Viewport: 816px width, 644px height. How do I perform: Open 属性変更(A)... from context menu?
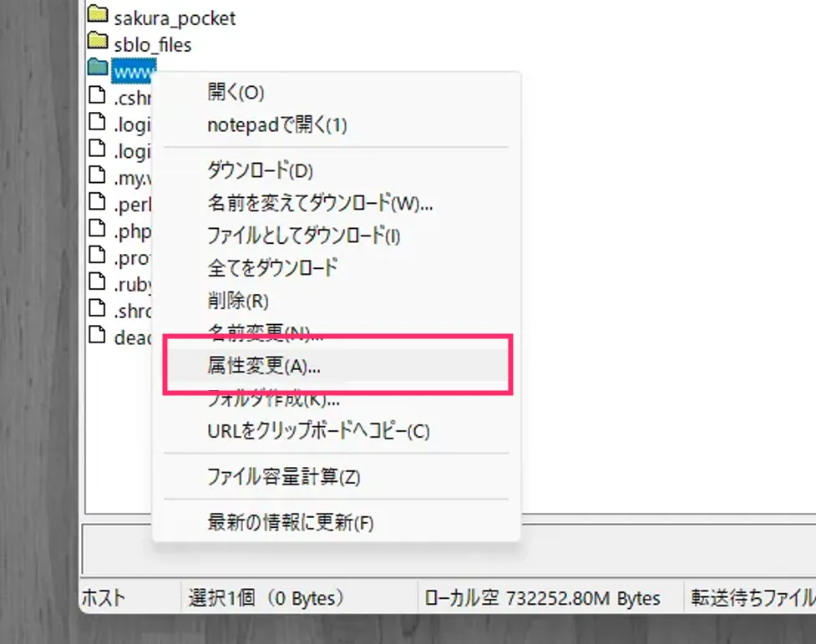pyautogui.click(x=263, y=366)
